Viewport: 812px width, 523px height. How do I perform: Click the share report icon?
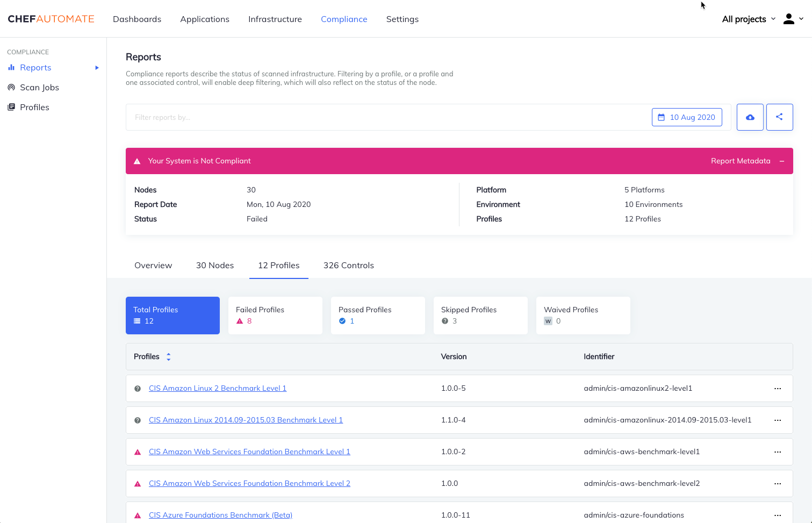(x=779, y=117)
